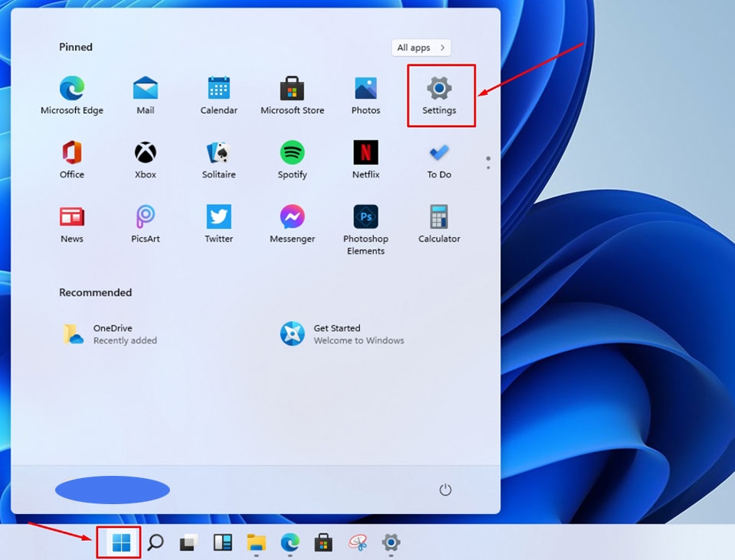Open File Explorer from taskbar
Image resolution: width=735 pixels, height=560 pixels.
tap(256, 542)
